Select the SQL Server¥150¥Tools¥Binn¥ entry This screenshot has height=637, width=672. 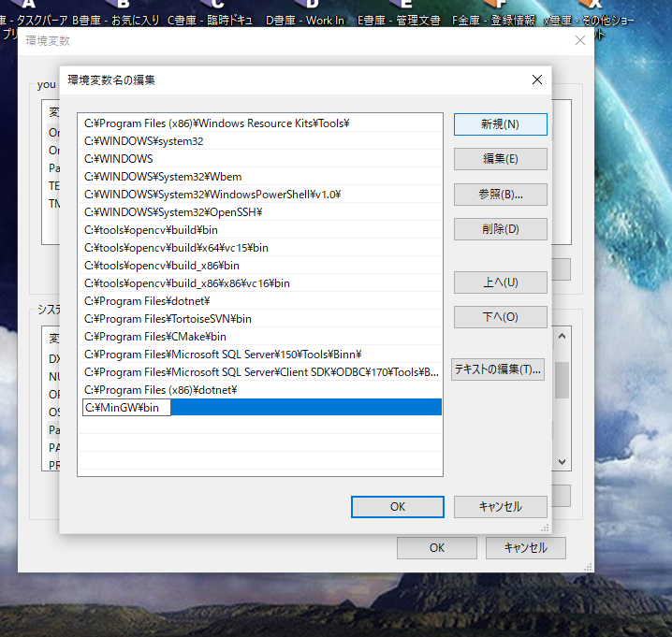point(259,355)
